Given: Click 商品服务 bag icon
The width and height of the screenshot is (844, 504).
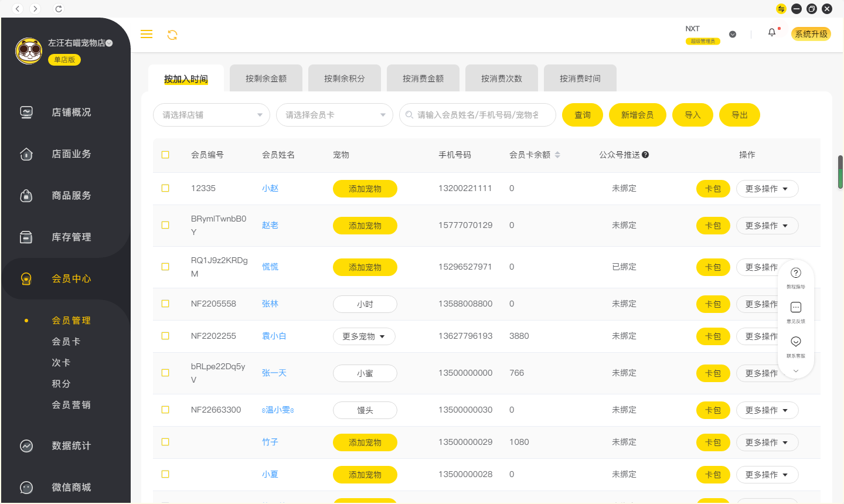Looking at the screenshot, I should tap(26, 195).
